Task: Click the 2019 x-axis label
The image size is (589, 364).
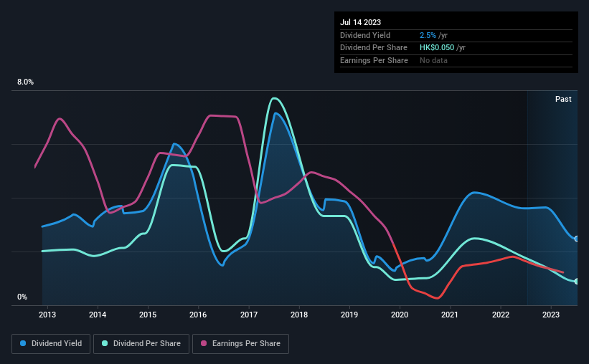Action: click(349, 315)
